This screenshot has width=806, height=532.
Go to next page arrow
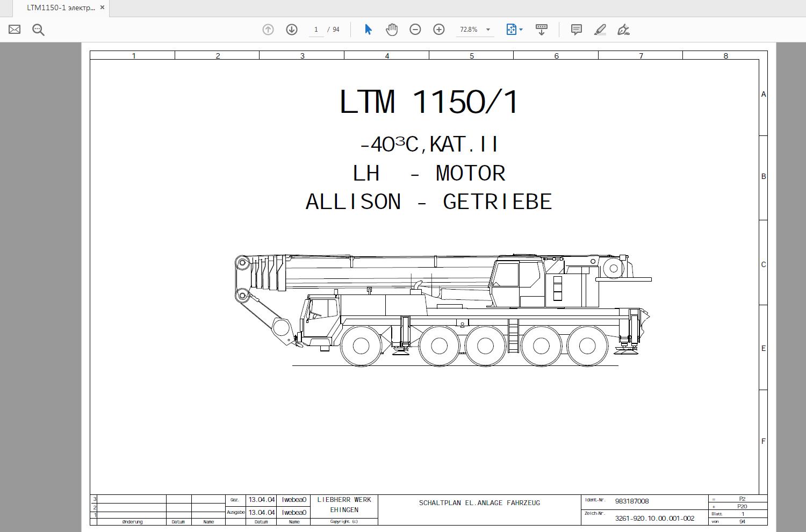[x=292, y=30]
